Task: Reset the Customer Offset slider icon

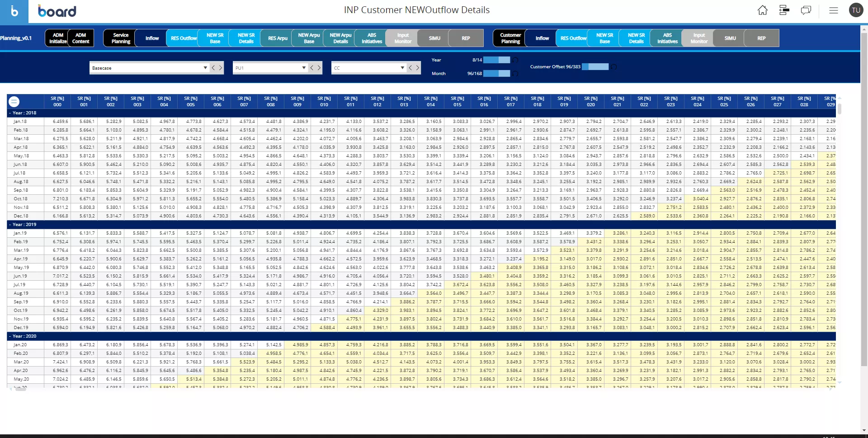Action: 613,66
